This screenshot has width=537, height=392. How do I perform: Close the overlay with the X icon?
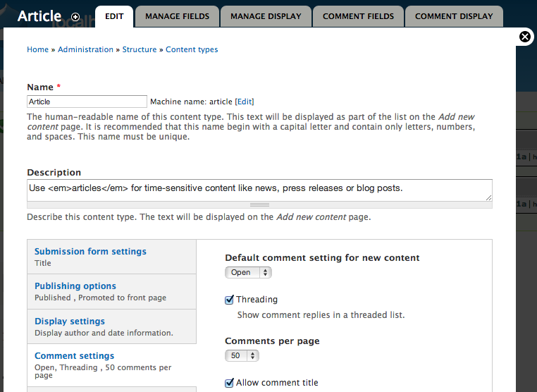(525, 37)
